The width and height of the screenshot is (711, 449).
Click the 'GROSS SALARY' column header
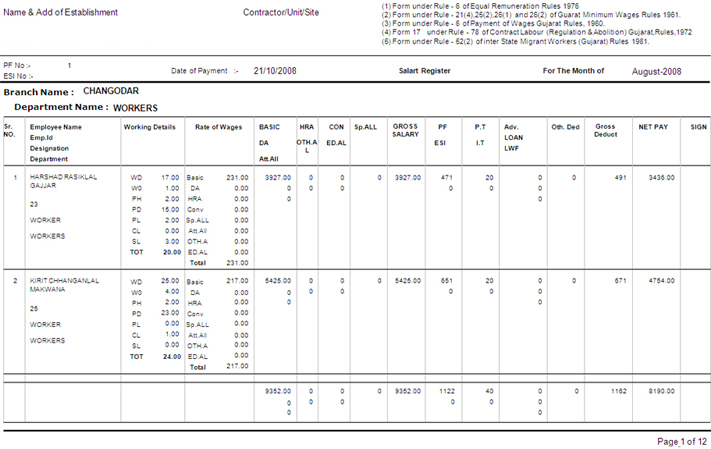(406, 131)
